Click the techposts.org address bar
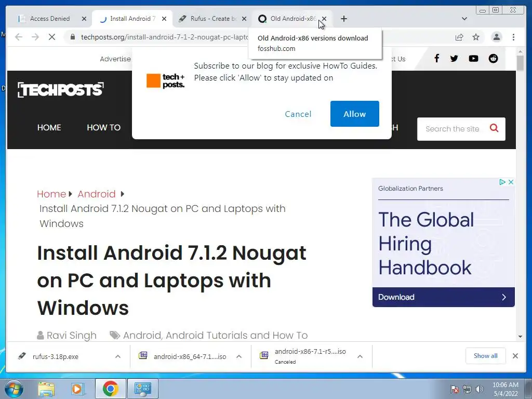The width and height of the screenshot is (532, 399). (x=165, y=37)
